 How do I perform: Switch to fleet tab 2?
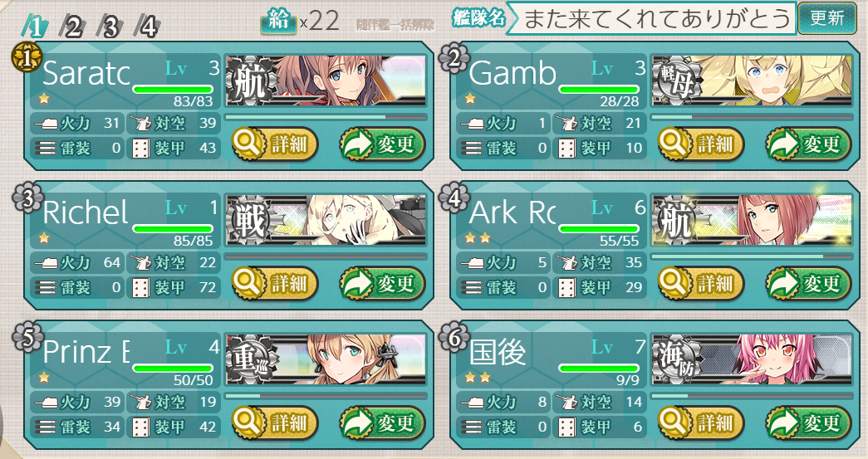pos(74,27)
